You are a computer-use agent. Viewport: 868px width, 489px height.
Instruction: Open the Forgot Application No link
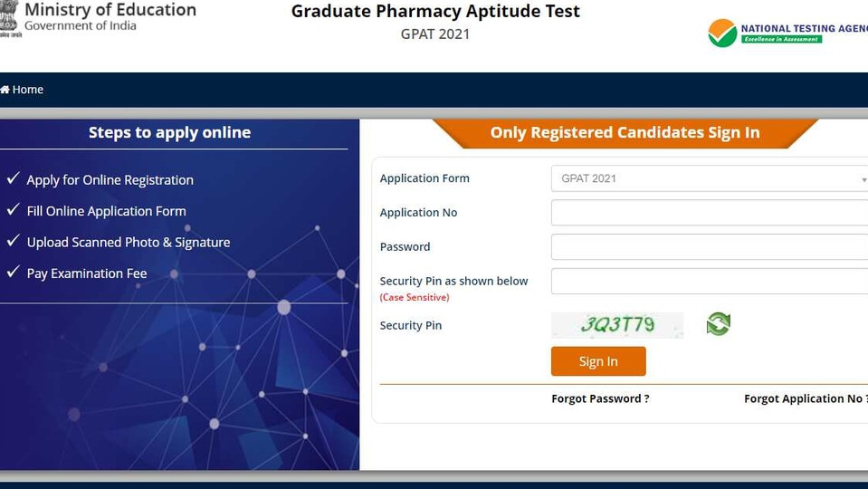tap(806, 398)
